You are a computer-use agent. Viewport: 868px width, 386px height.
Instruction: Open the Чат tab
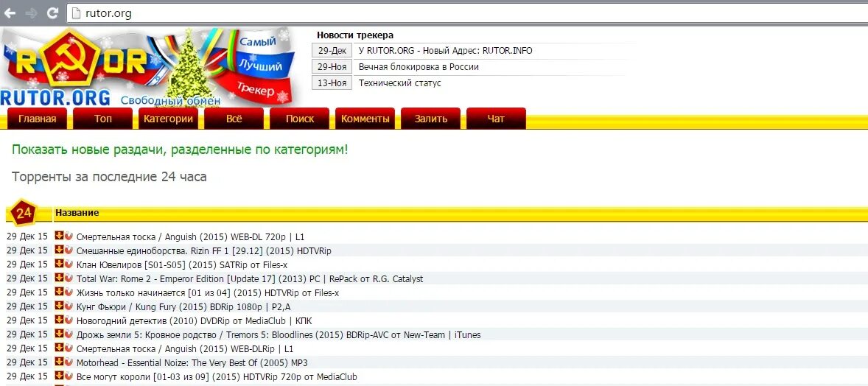point(496,119)
